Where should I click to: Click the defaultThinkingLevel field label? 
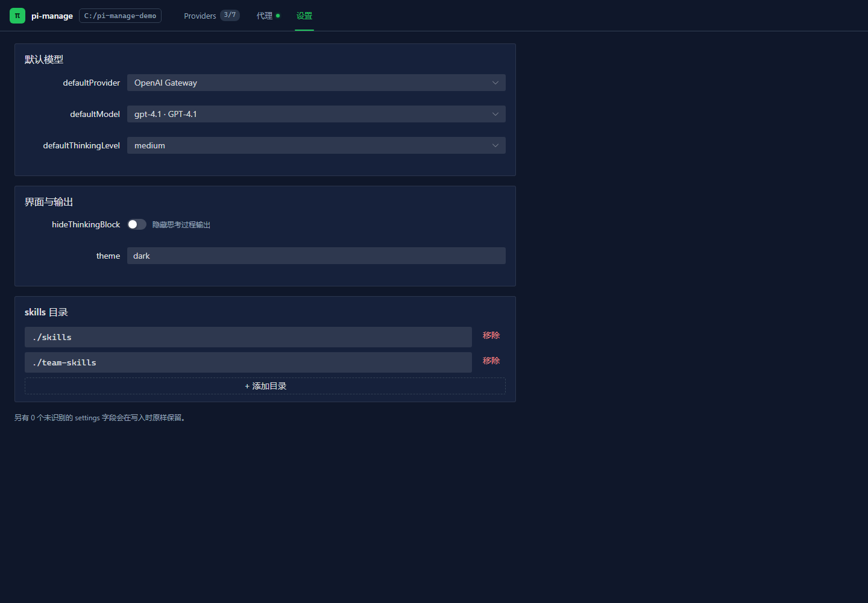pos(81,145)
